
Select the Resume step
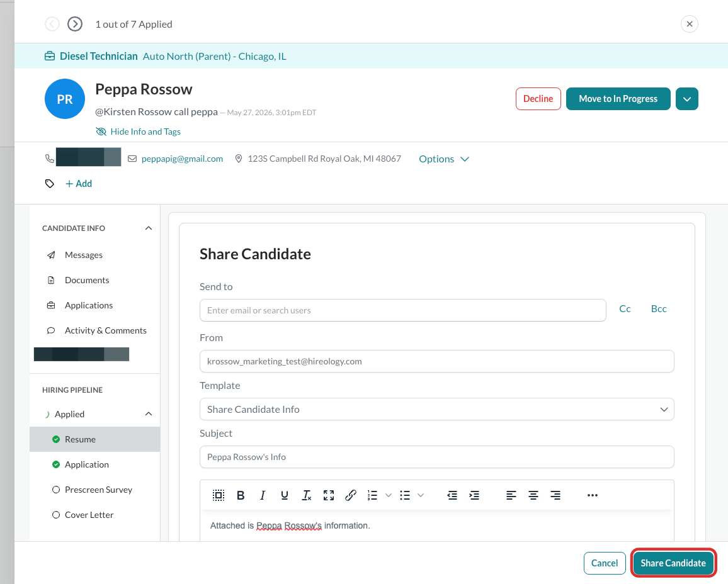pos(94,439)
